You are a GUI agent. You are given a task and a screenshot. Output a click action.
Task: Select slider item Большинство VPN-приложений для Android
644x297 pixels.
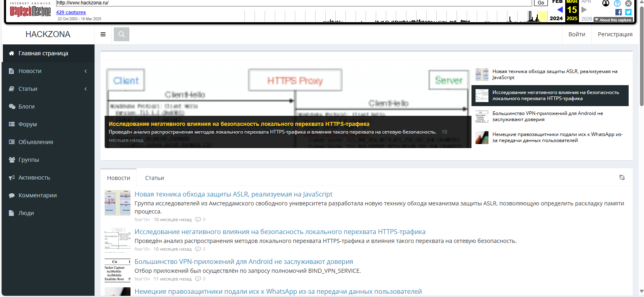pyautogui.click(x=550, y=117)
